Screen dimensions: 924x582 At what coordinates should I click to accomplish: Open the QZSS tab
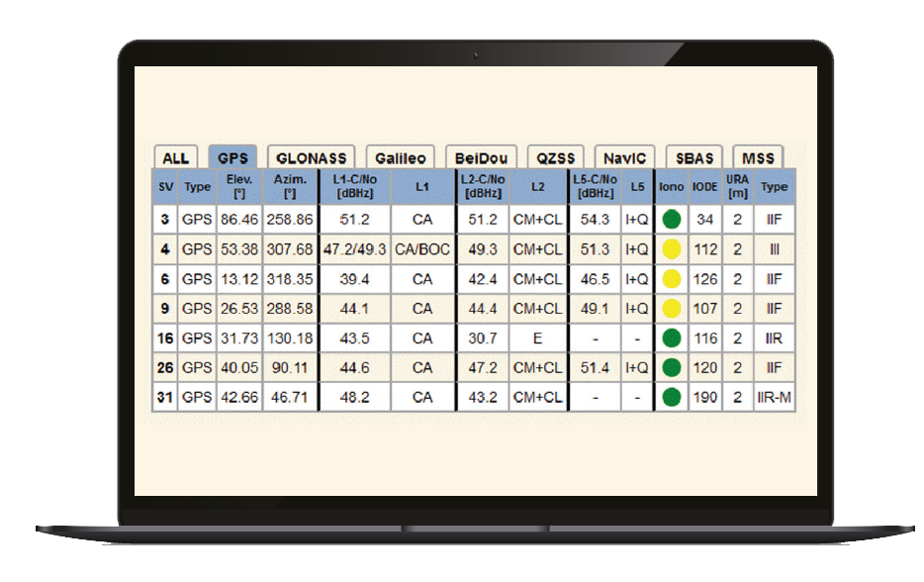click(555, 157)
